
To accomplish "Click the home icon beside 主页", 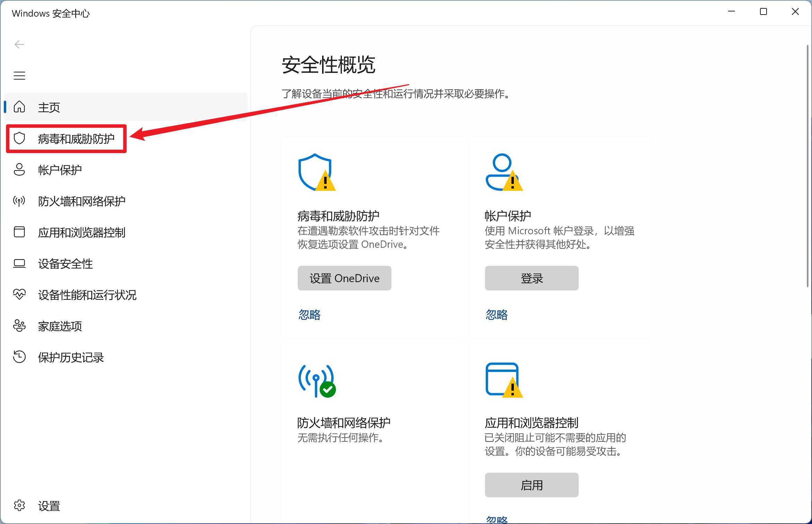I will 19,107.
